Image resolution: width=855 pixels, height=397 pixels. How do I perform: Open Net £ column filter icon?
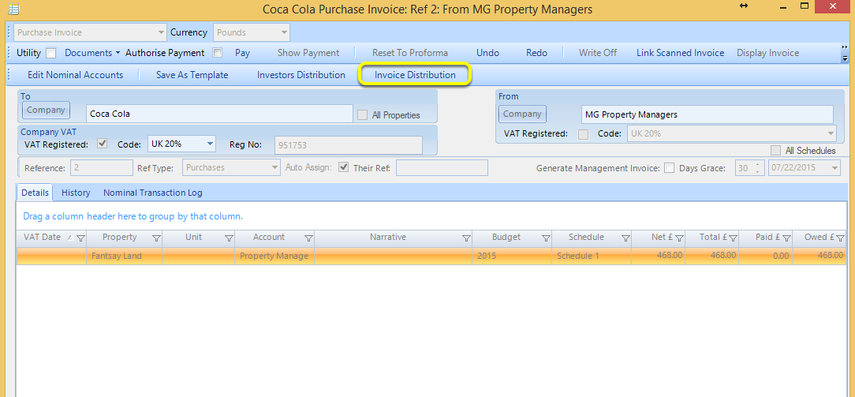[x=680, y=238]
